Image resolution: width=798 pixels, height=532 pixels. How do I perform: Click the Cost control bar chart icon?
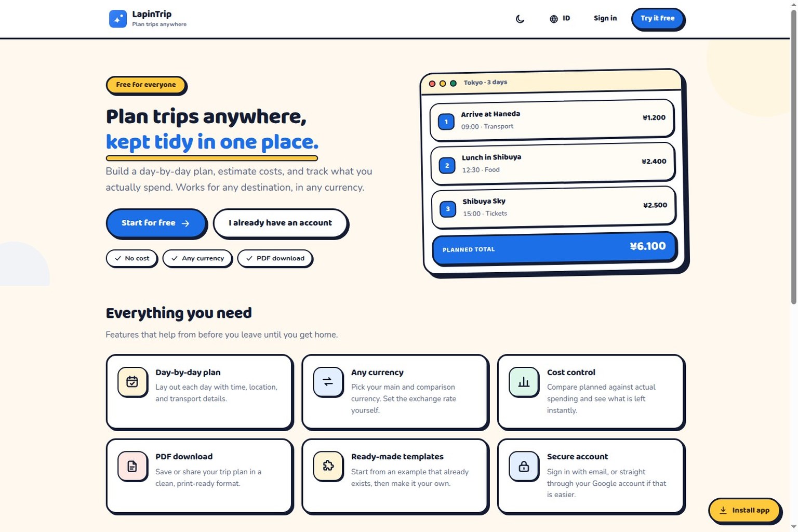(524, 382)
